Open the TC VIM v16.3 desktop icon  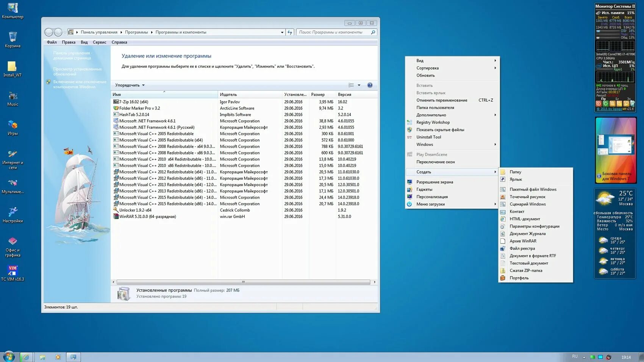[x=13, y=273]
